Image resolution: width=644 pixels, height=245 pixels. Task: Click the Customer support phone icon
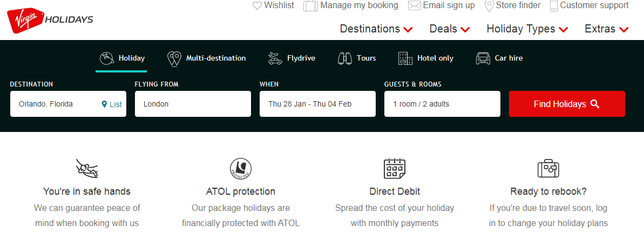(x=553, y=5)
